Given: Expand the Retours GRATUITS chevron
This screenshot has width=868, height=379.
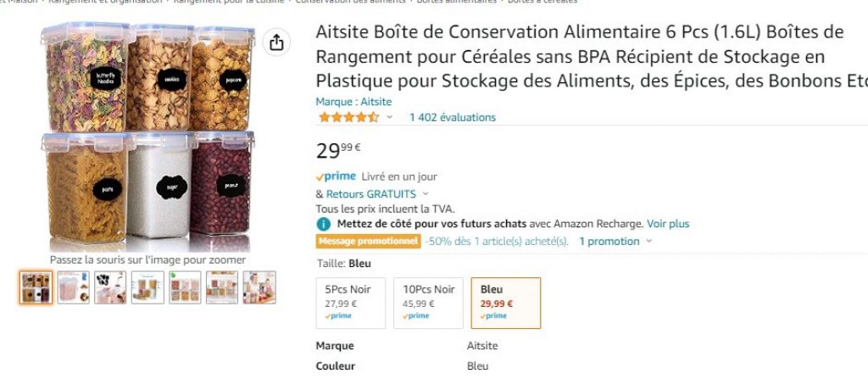Looking at the screenshot, I should [426, 194].
